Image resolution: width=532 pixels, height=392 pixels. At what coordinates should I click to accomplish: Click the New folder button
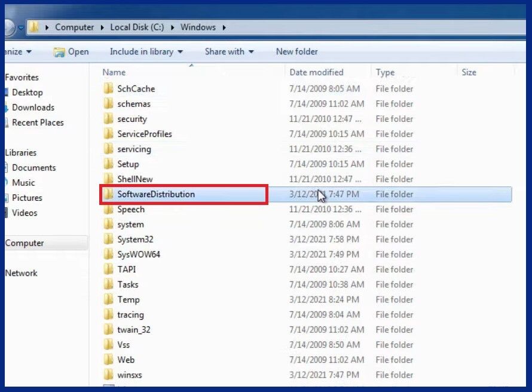pos(296,52)
